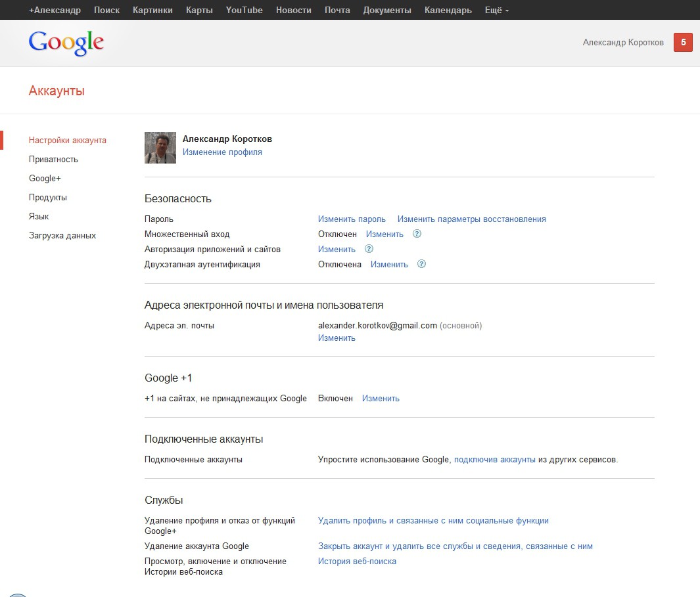Screen dimensions: 700x597
Task: Select Загрузка данных in the sidebar
Action: [62, 236]
